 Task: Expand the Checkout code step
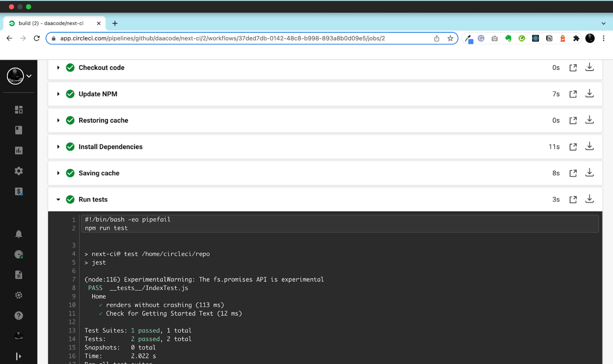tap(58, 67)
